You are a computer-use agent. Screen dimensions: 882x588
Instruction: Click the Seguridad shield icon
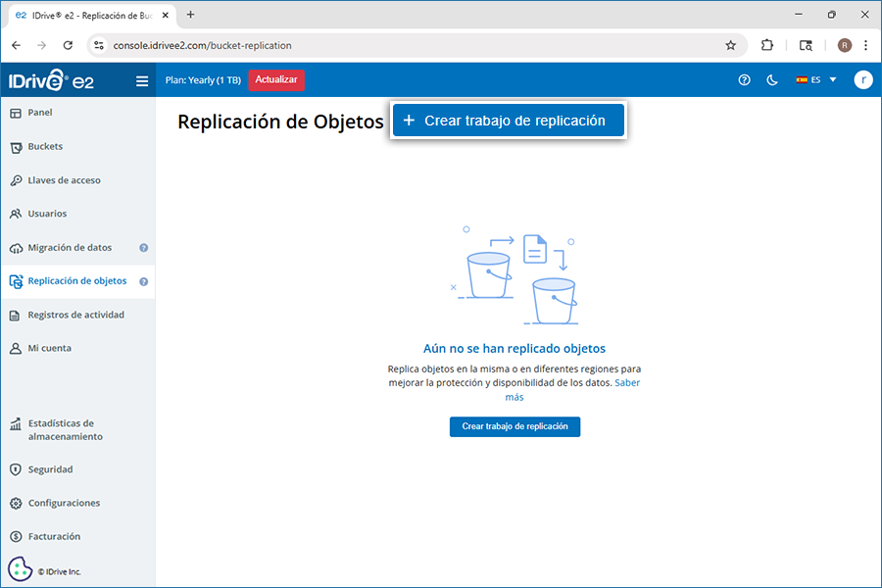(16, 469)
